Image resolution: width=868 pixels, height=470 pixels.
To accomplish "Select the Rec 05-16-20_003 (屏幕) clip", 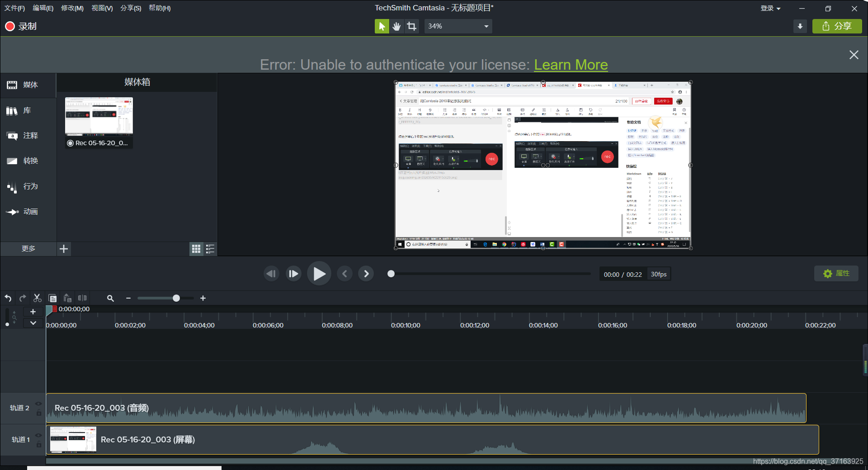I will (x=432, y=440).
